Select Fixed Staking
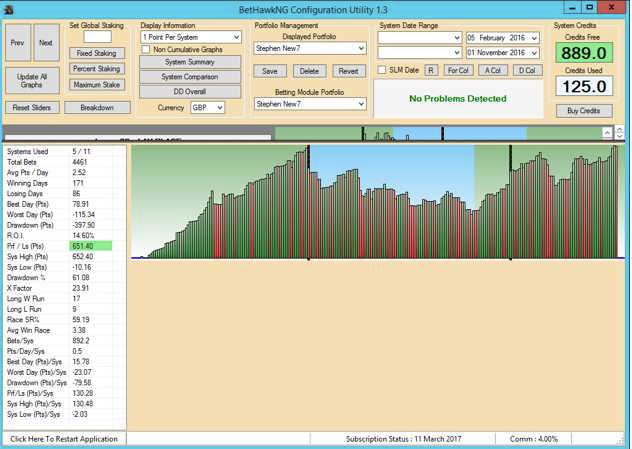The width and height of the screenshot is (632, 449). pyautogui.click(x=97, y=53)
